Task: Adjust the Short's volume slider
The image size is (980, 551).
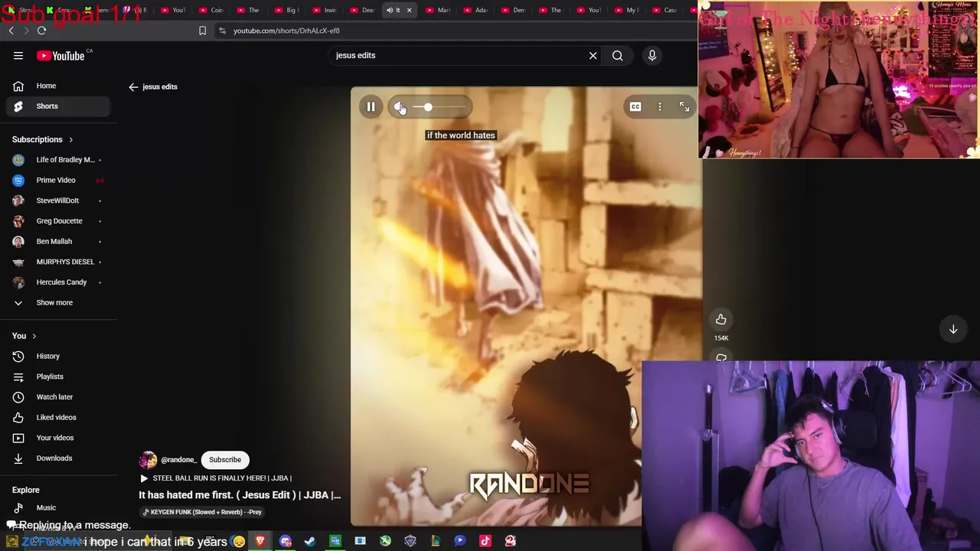Action: 439,107
